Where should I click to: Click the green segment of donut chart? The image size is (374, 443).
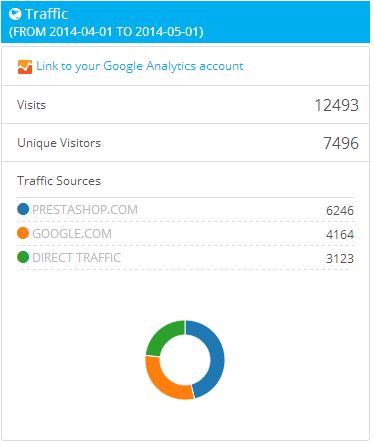[162, 335]
